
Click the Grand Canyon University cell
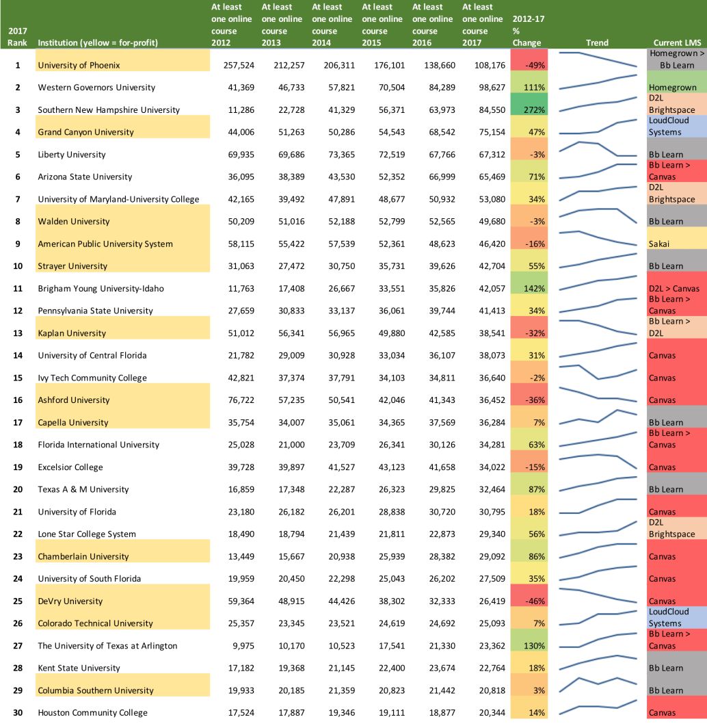tap(122, 127)
